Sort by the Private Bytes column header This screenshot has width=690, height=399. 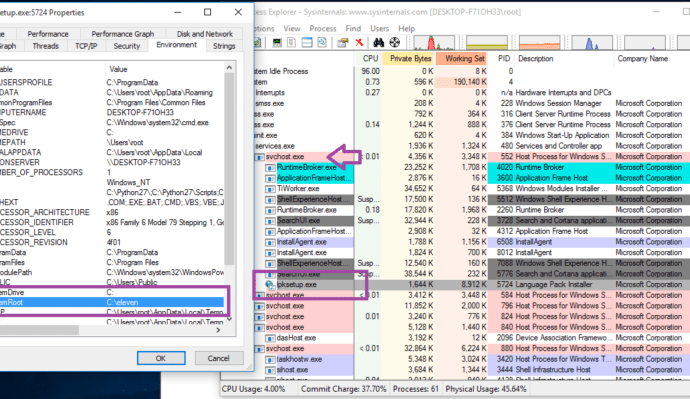[408, 59]
